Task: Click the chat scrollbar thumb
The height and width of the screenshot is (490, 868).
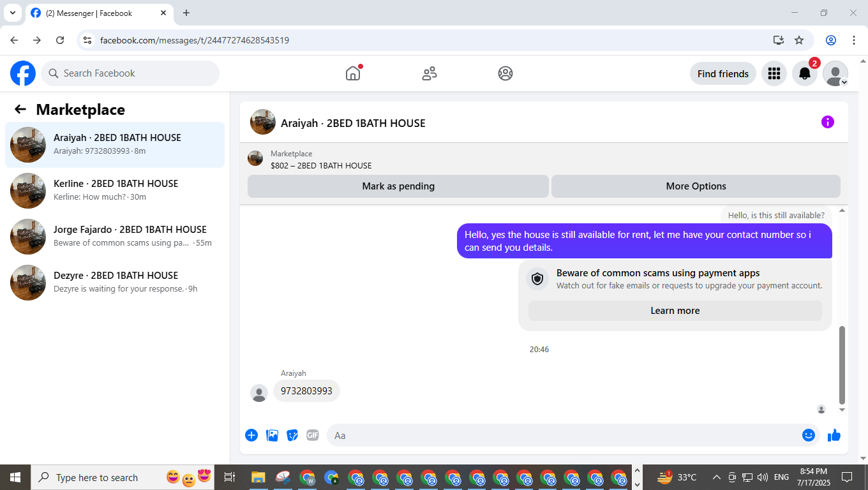Action: (842, 365)
